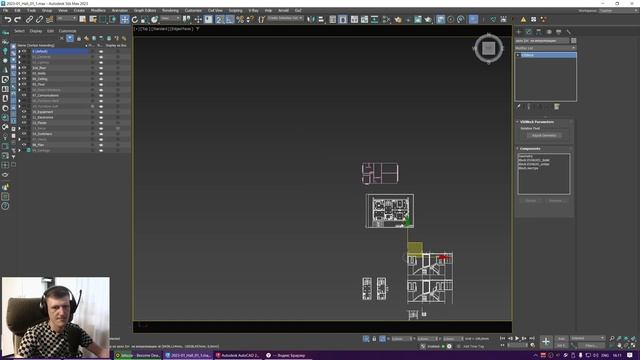The image size is (640, 360).
Task: Expand the 0 (default) layer row
Action: [x=19, y=51]
